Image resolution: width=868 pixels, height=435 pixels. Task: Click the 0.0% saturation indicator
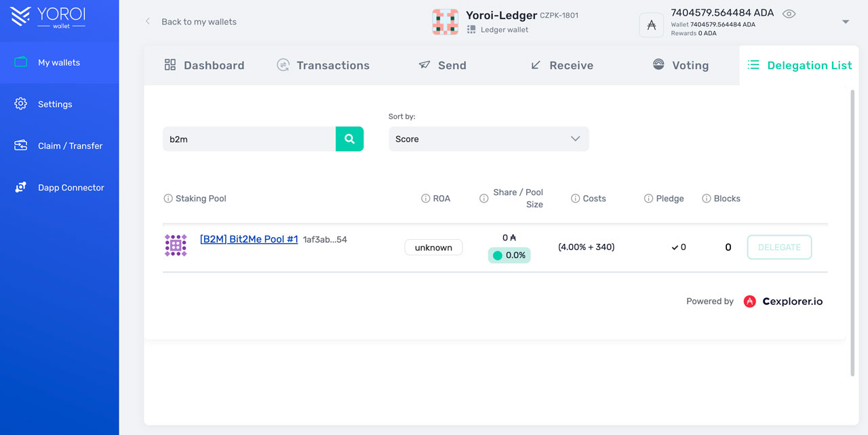tap(509, 255)
